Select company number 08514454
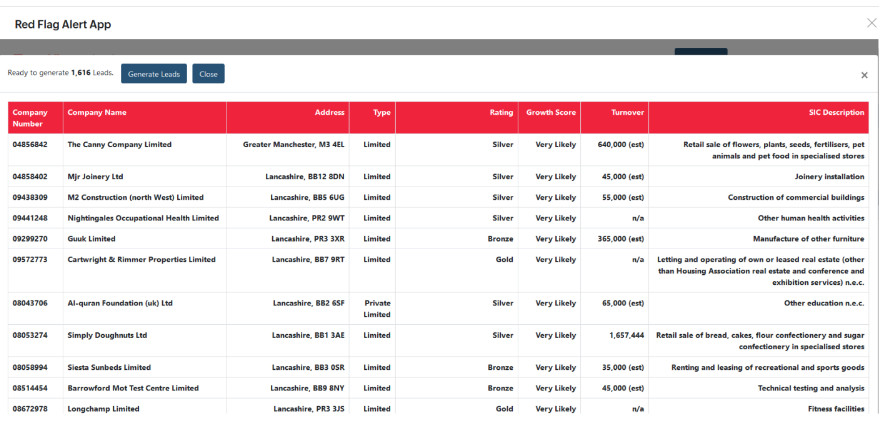881x423 pixels. click(x=30, y=388)
